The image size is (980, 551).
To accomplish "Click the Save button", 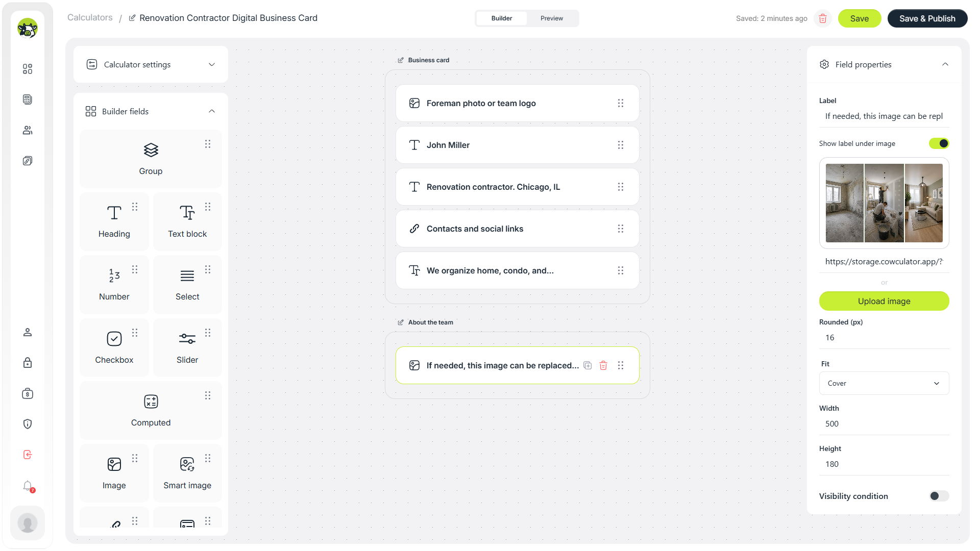I will (860, 18).
